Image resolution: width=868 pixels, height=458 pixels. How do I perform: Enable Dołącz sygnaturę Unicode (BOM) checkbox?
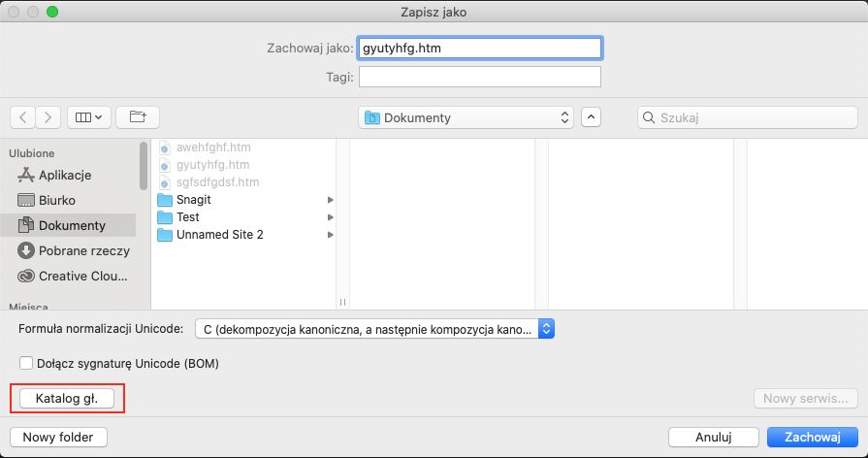tap(26, 364)
